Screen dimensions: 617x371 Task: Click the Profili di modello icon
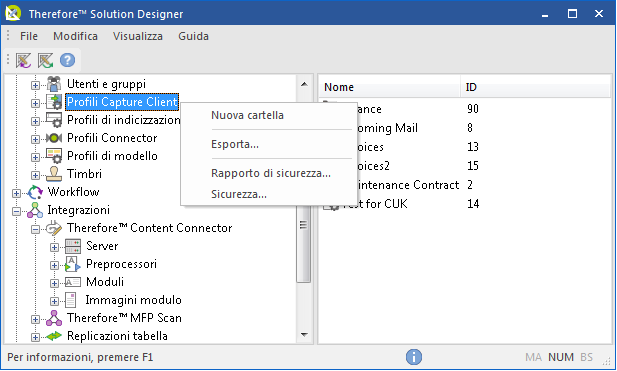coord(54,156)
